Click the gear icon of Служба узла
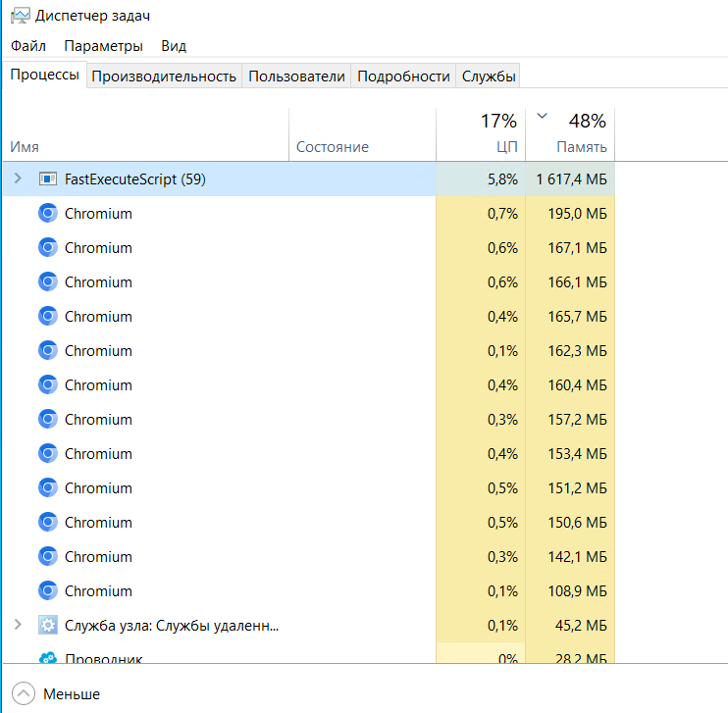Viewport: 728px width, 713px height. pyautogui.click(x=48, y=626)
